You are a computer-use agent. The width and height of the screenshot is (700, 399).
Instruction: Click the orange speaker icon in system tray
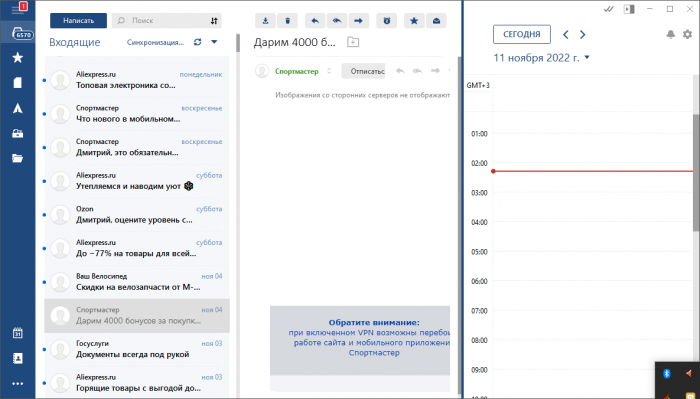pyautogui.click(x=689, y=374)
